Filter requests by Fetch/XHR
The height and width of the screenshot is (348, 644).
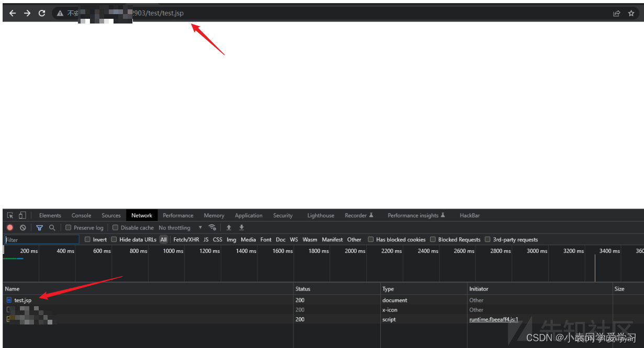pos(186,240)
